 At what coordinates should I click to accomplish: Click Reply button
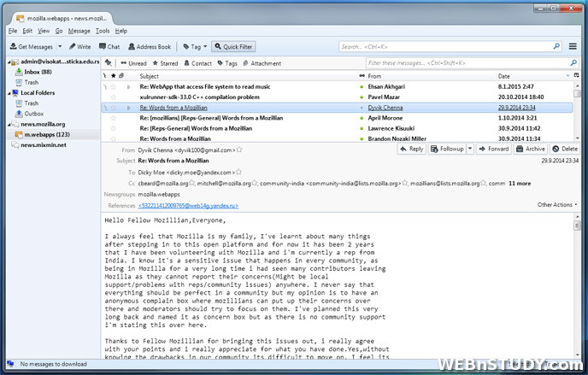[x=411, y=149]
